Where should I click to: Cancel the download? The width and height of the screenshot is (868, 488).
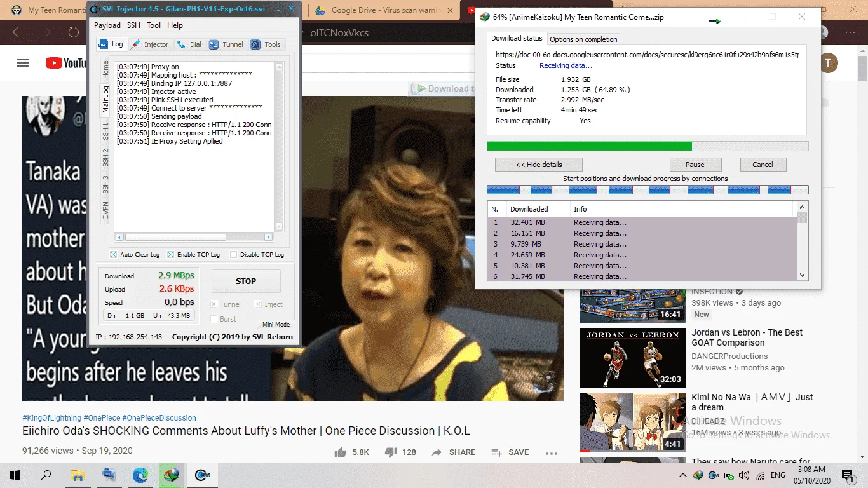(763, 165)
